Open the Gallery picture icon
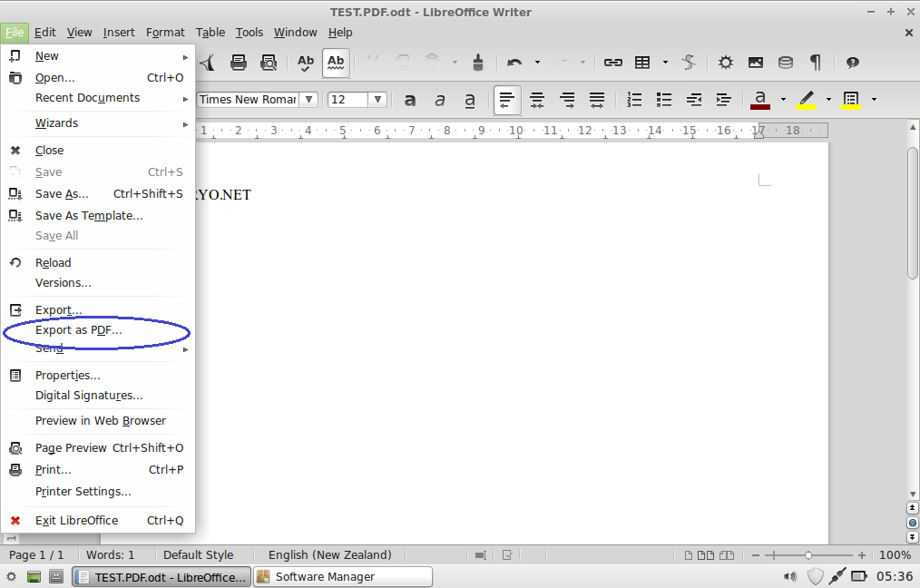 [756, 63]
